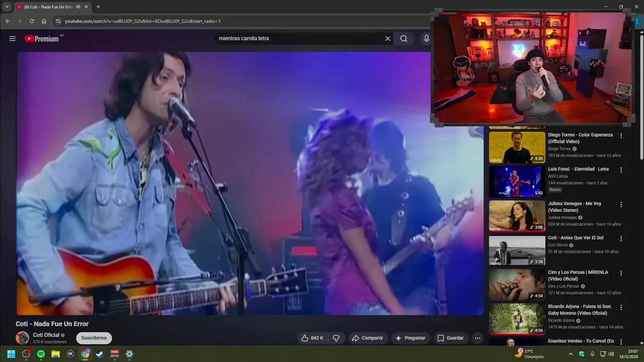This screenshot has width=644, height=362.
Task: Open Voicemeeter from the taskbar
Action: click(x=115, y=354)
